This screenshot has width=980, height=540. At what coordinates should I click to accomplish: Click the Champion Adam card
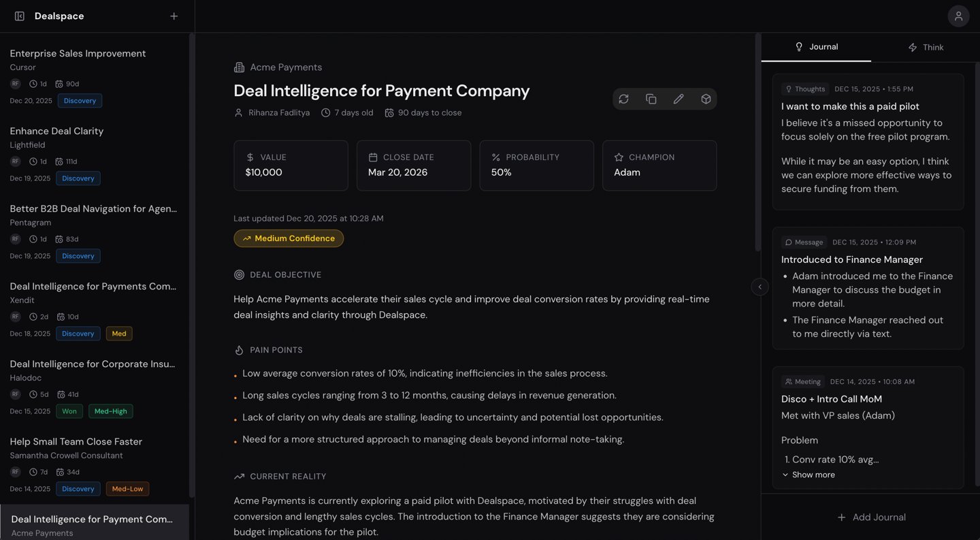point(659,165)
